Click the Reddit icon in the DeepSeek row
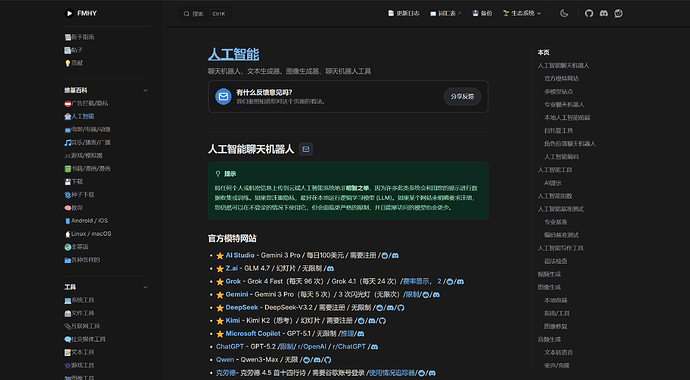The width and height of the screenshot is (690, 380). click(x=379, y=308)
